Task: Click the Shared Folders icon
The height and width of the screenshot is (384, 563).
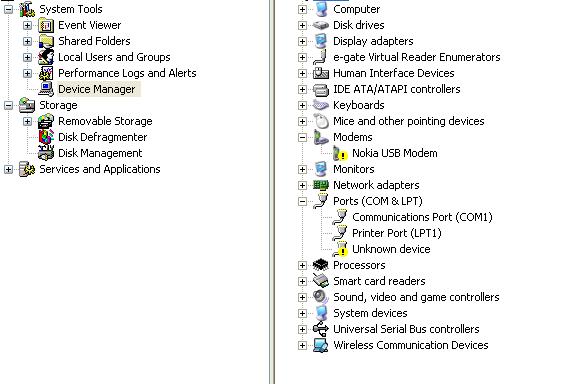Action: 46,41
